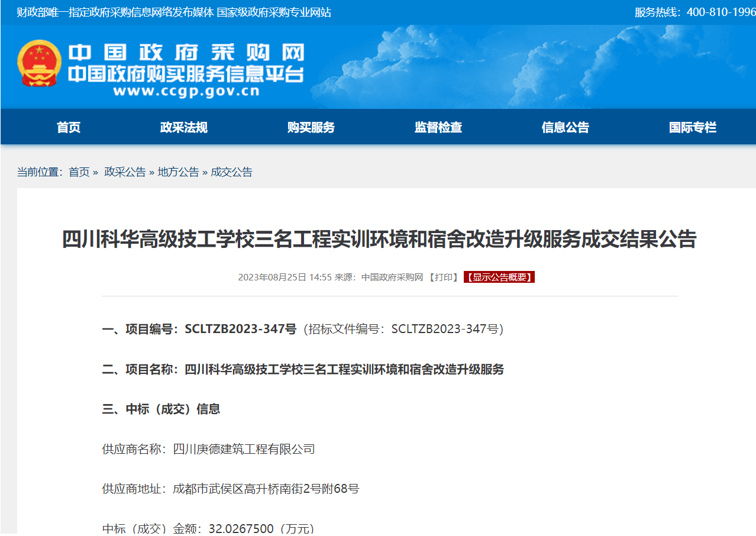Open the 首页 navigation menu item

click(x=69, y=127)
